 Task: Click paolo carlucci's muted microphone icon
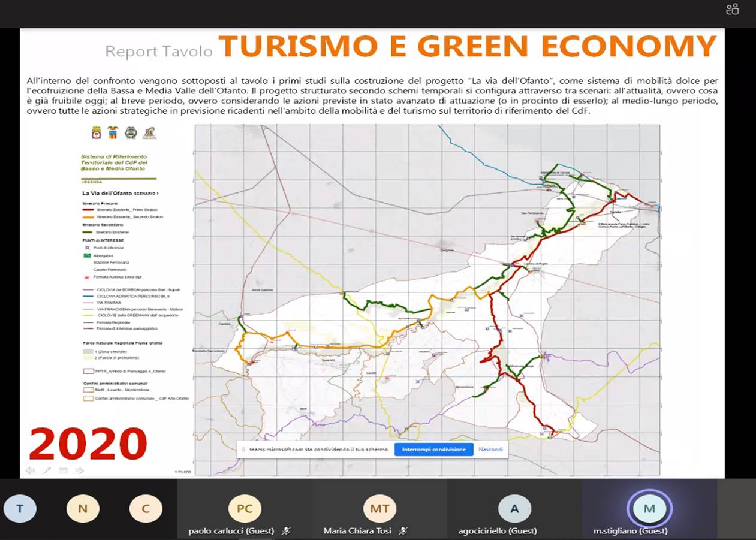coord(287,530)
